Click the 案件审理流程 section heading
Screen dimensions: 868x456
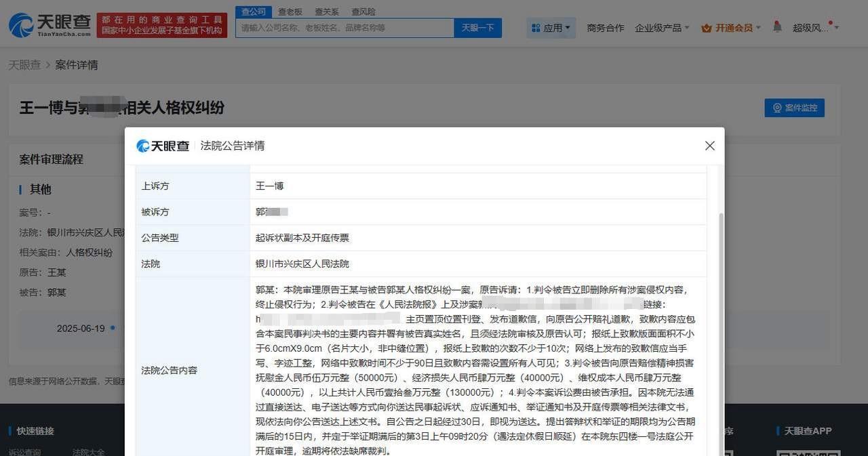[x=51, y=159]
